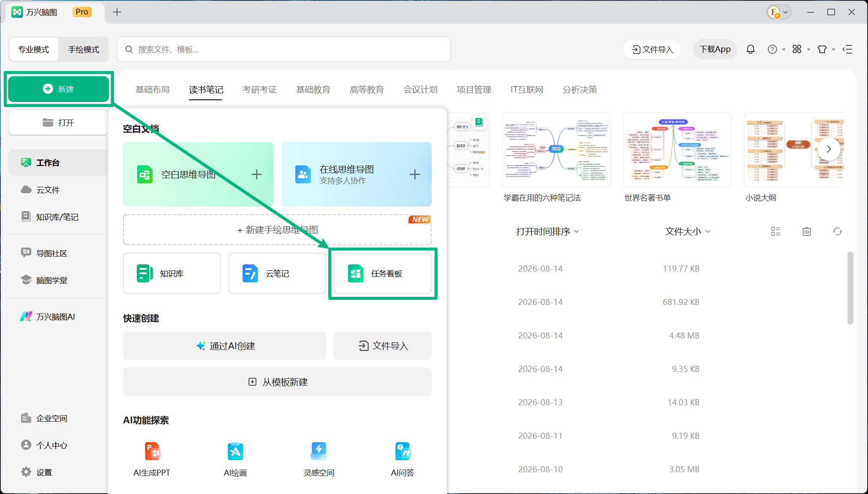Select the 基础教育 template tab
This screenshot has height=494, width=868.
[x=313, y=90]
